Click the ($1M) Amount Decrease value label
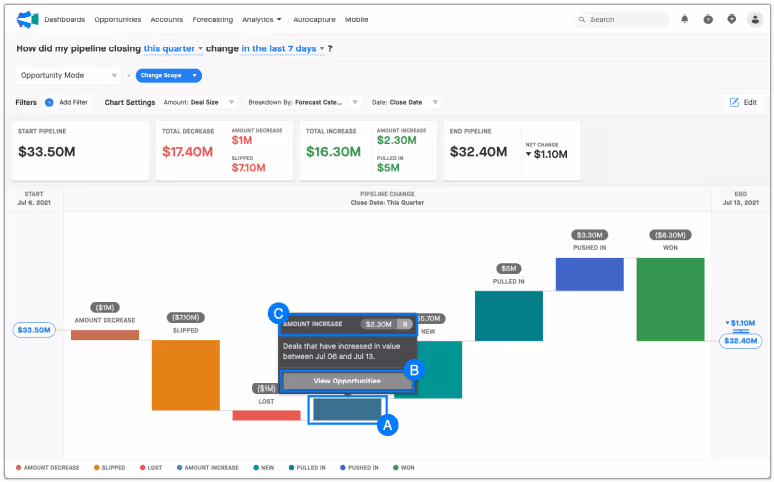 click(x=105, y=308)
